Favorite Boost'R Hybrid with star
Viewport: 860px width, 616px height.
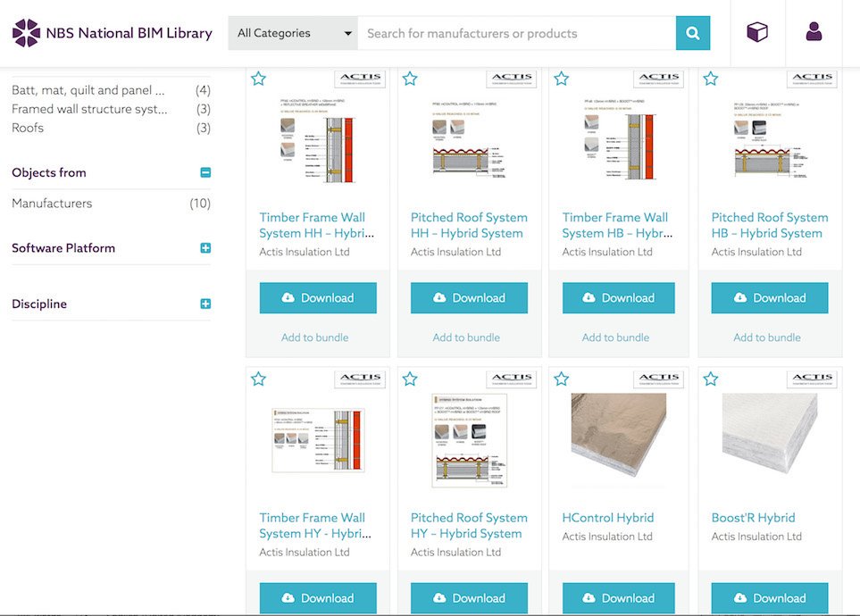[710, 379]
